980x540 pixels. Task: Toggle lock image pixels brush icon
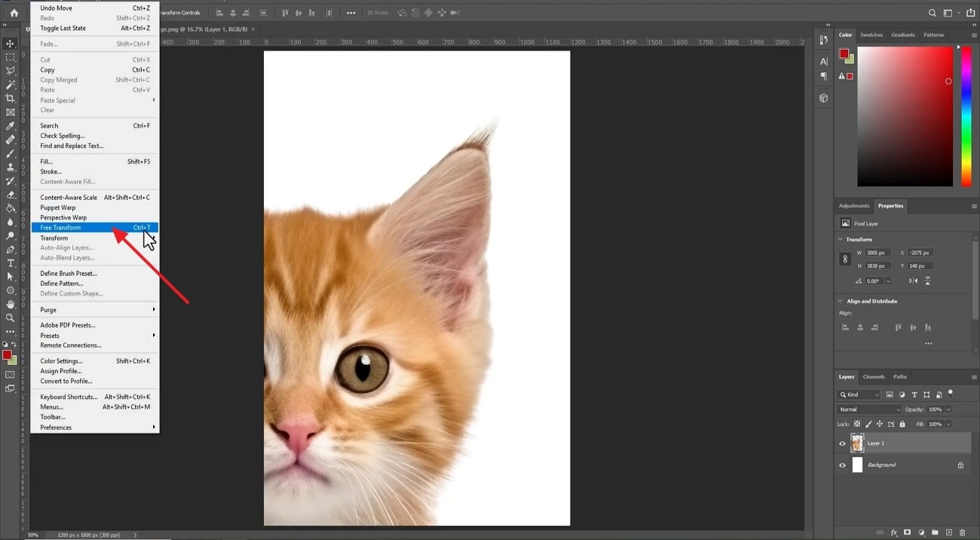tap(868, 424)
